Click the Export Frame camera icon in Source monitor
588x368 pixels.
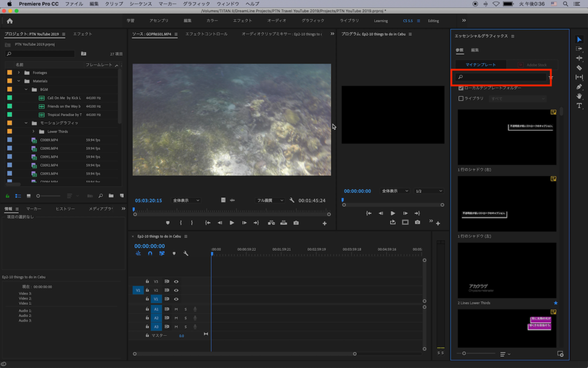click(296, 223)
